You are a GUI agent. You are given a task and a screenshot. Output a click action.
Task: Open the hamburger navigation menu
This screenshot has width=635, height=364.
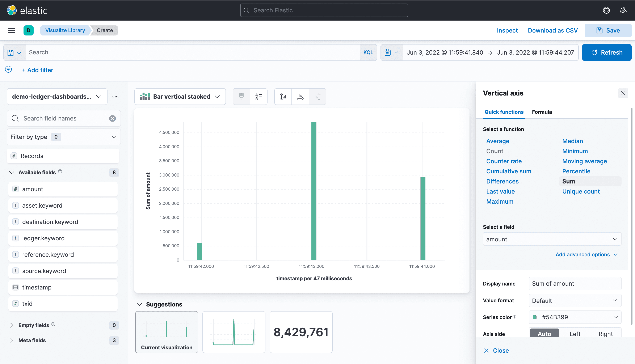pyautogui.click(x=12, y=30)
